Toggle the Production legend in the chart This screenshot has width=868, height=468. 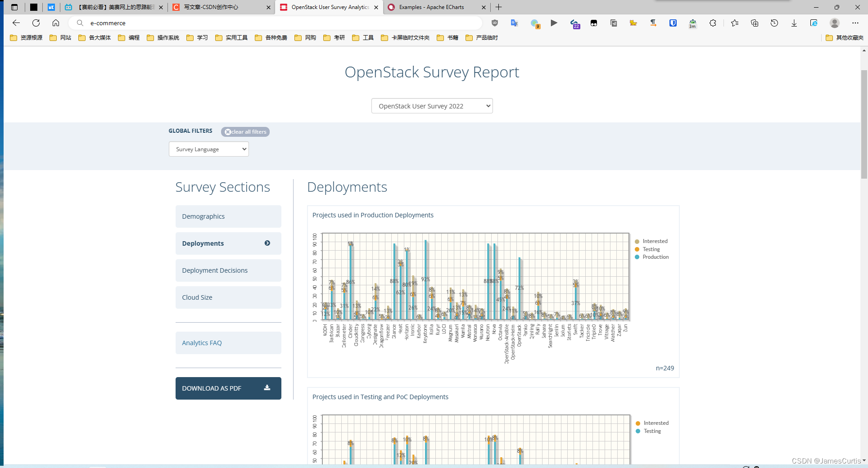coord(651,257)
